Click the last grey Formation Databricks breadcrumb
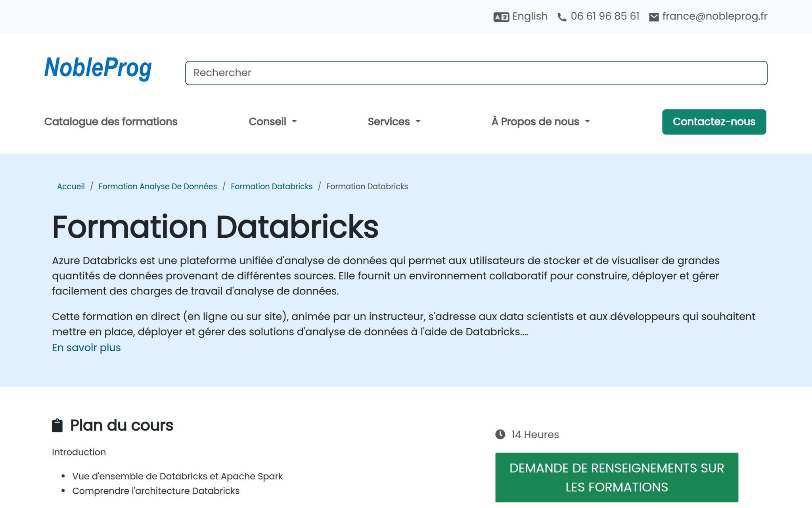This screenshot has width=812, height=508. [367, 187]
